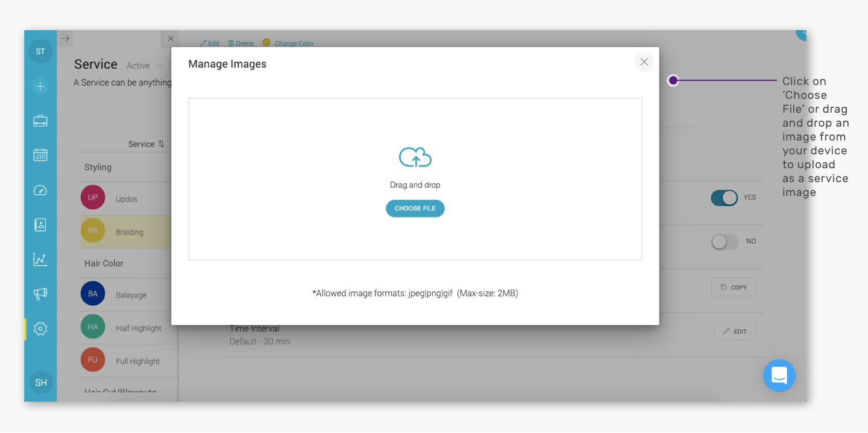Image resolution: width=868 pixels, height=433 pixels.
Task: Click the UP avatar for Updos
Action: (x=93, y=197)
